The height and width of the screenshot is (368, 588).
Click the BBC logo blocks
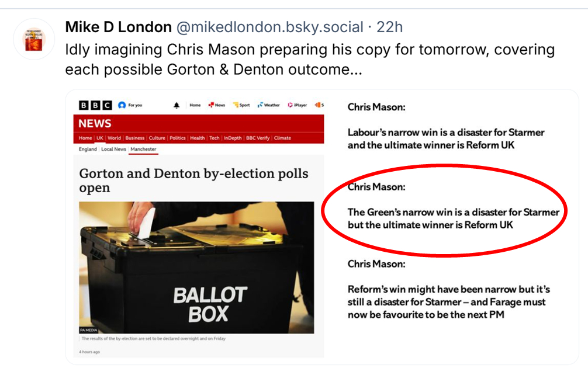95,105
